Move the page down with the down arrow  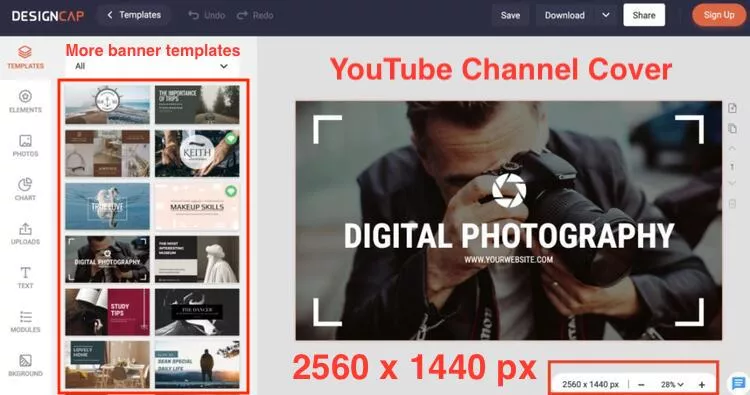tap(732, 183)
